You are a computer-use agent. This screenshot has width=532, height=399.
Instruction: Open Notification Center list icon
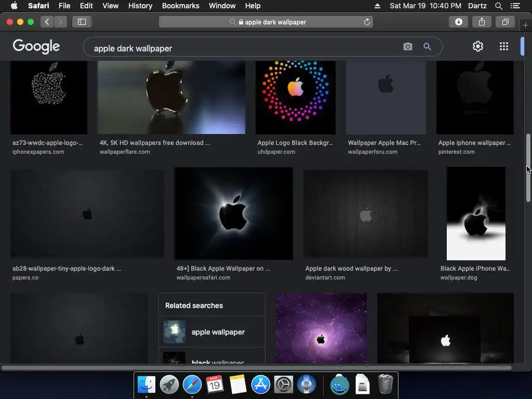click(515, 6)
